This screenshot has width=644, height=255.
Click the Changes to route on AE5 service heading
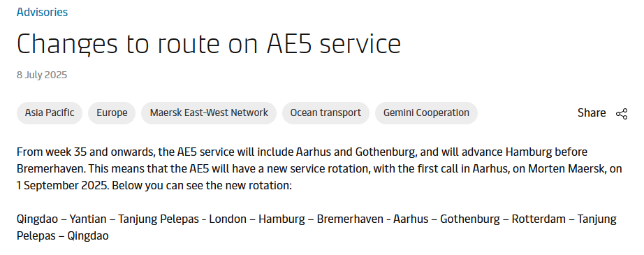(x=209, y=44)
